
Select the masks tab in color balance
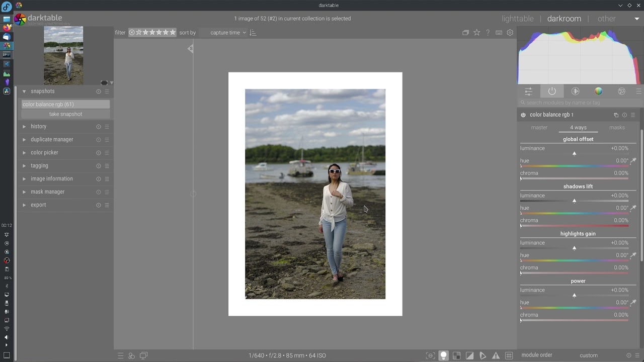[617, 128]
